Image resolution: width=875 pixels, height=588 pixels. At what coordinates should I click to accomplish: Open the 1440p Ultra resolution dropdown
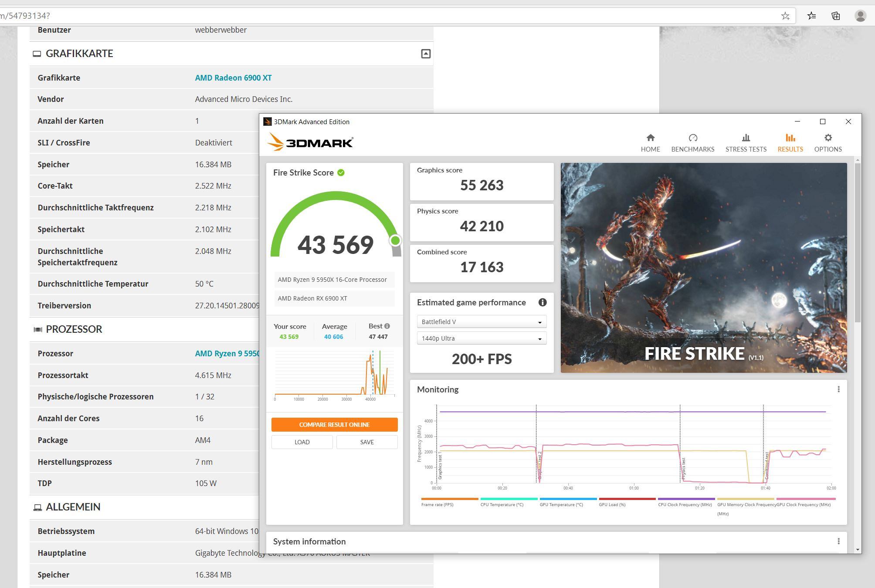(482, 338)
